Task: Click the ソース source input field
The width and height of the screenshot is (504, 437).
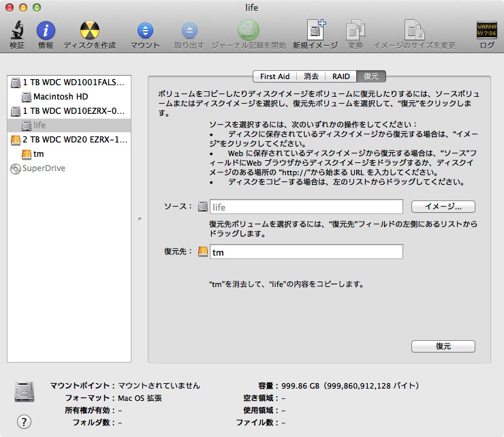Action: coord(306,207)
